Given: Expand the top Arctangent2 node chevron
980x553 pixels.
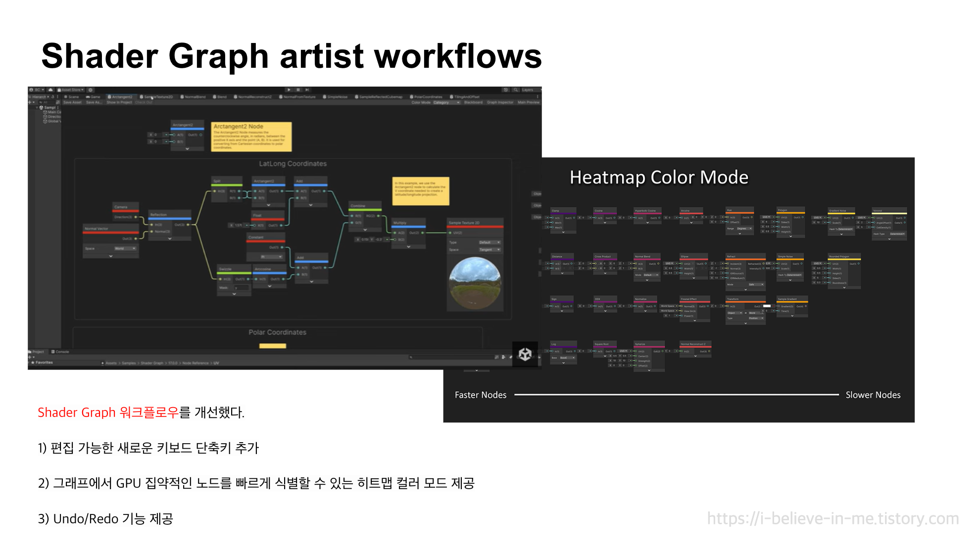Looking at the screenshot, I should point(187,148).
